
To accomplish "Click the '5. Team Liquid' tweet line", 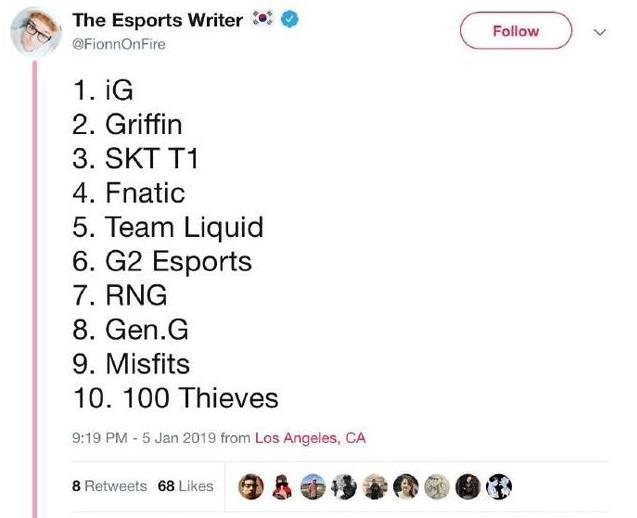I will point(168,227).
